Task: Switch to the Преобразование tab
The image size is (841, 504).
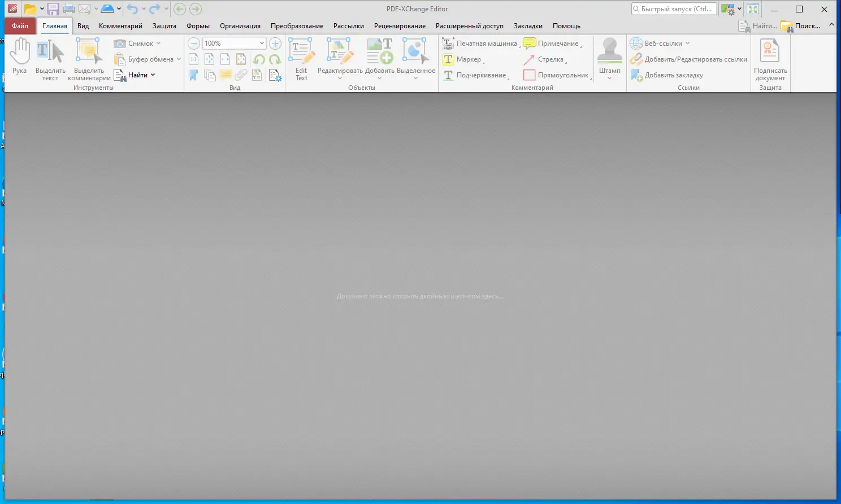Action: pyautogui.click(x=297, y=26)
